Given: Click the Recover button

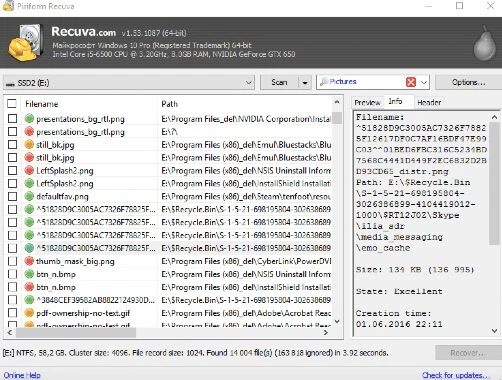Looking at the screenshot, I should pos(468,353).
